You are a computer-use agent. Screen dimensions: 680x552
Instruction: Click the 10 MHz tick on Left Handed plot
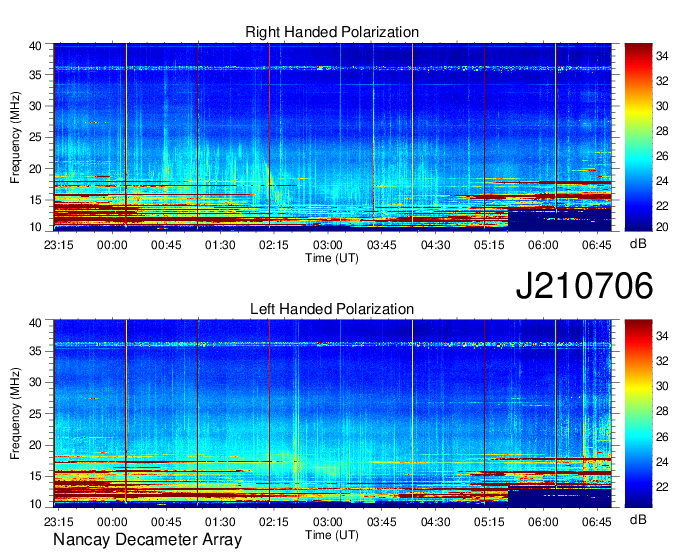35,504
